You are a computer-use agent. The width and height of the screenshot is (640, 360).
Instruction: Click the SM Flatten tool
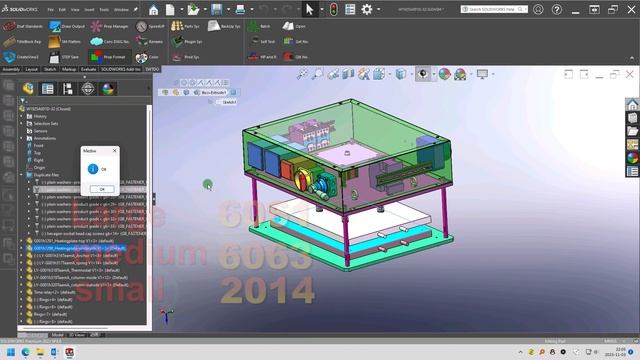pyautogui.click(x=65, y=42)
